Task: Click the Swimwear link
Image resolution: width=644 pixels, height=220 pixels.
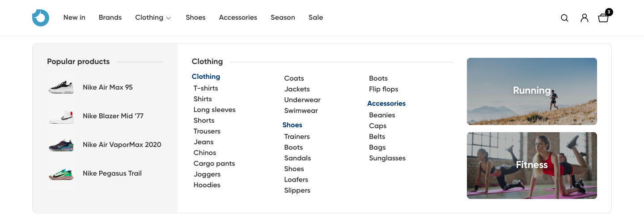Action: pyautogui.click(x=301, y=111)
